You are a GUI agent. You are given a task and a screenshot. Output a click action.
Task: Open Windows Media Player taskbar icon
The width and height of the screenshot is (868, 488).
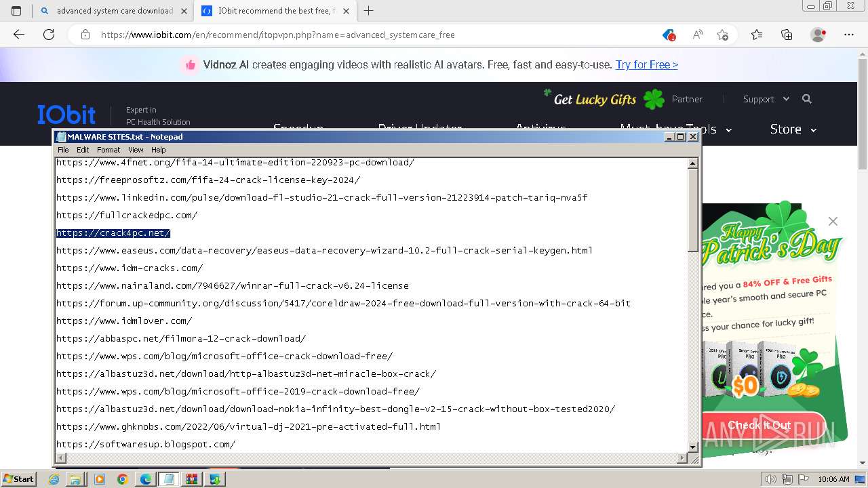point(100,479)
